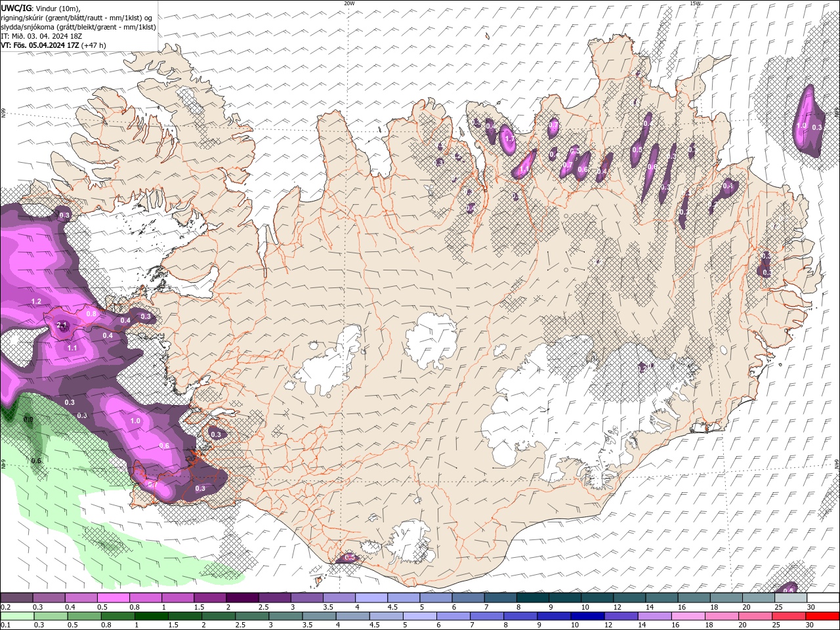This screenshot has height=630, width=840.
Task: Click the upper legend swatch starting at 0.2
Action: tap(17, 598)
